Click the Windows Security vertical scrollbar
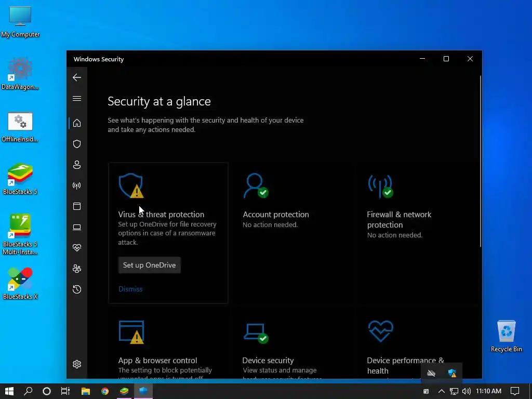The image size is (532, 399). 481,161
